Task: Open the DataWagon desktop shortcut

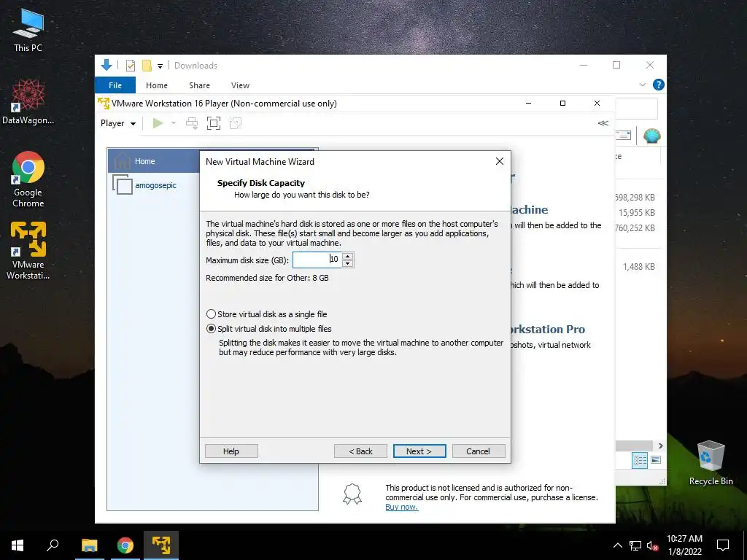Action: tap(28, 102)
